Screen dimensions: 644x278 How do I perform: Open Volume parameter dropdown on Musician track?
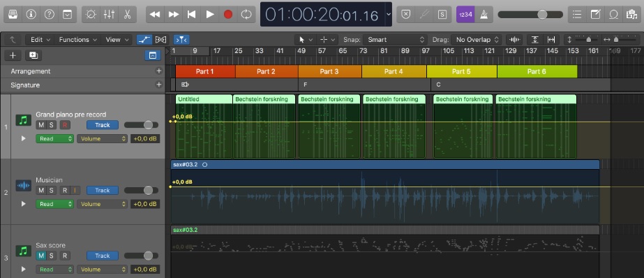coord(102,204)
